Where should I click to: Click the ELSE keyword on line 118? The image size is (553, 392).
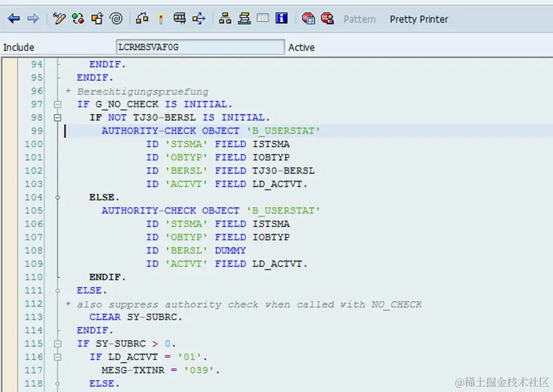click(102, 384)
